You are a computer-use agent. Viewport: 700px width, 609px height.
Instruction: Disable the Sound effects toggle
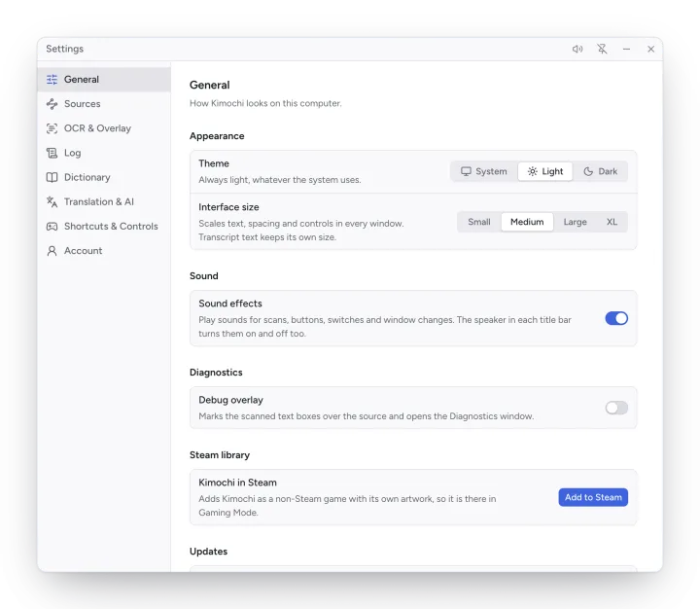616,318
